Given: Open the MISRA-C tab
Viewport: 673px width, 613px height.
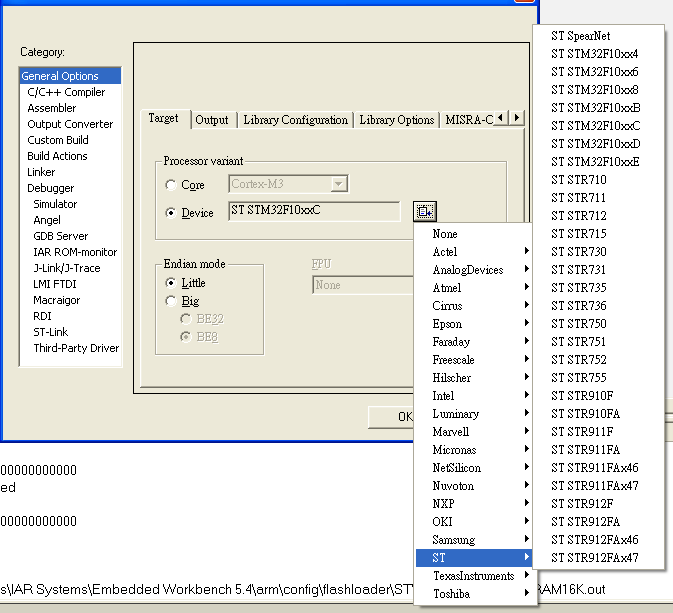Looking at the screenshot, I should 469,120.
